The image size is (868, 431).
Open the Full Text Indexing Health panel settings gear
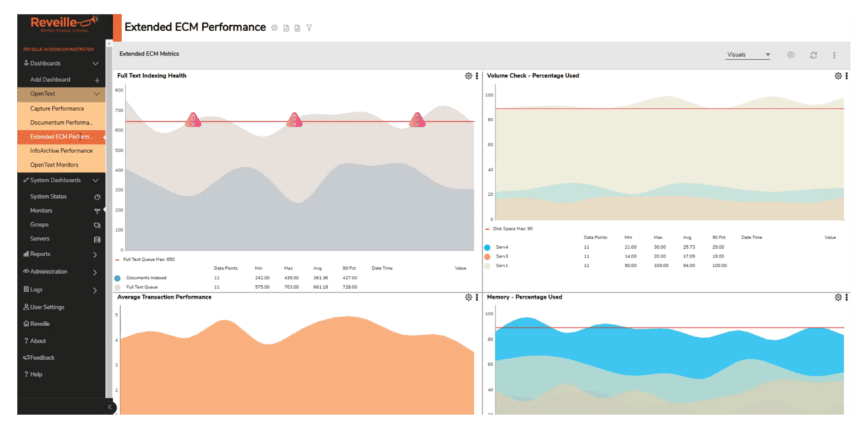(467, 75)
